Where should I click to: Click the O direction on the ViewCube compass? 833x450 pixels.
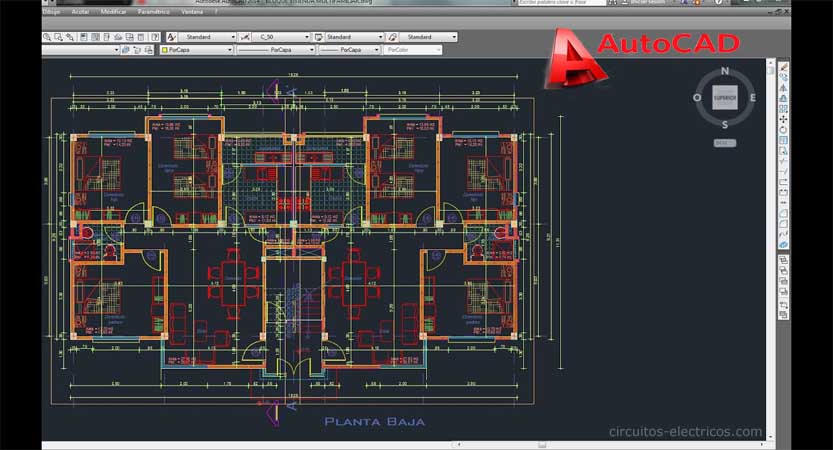pyautogui.click(x=697, y=98)
